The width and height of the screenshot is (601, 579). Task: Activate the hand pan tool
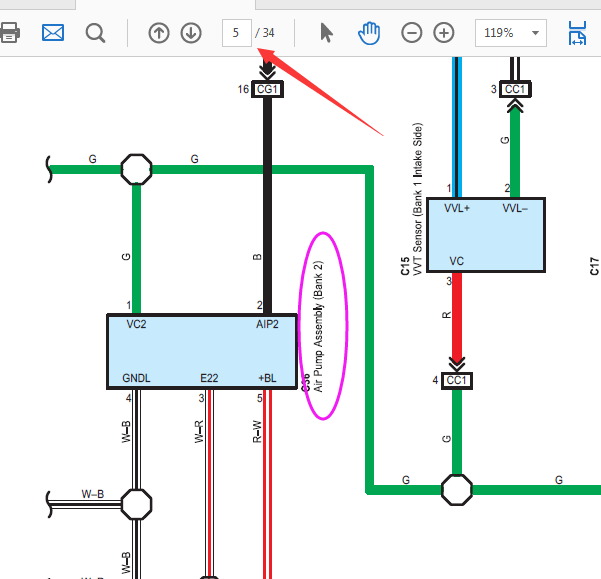pyautogui.click(x=369, y=33)
